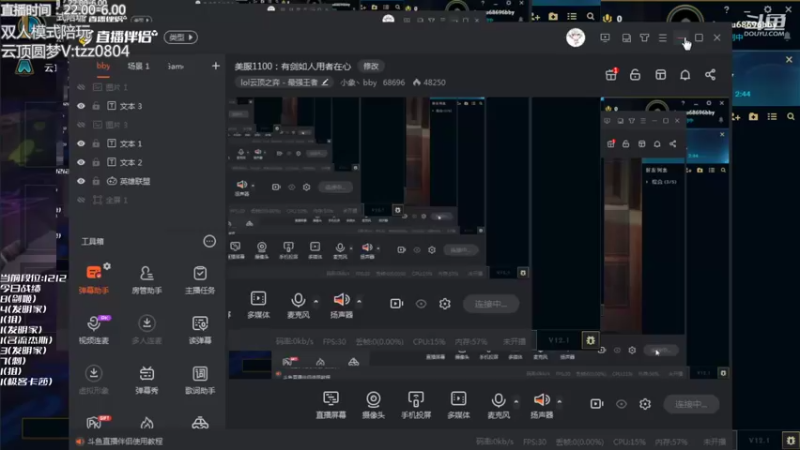Expand the 扬声器 options arrow in main toolbar

click(559, 402)
